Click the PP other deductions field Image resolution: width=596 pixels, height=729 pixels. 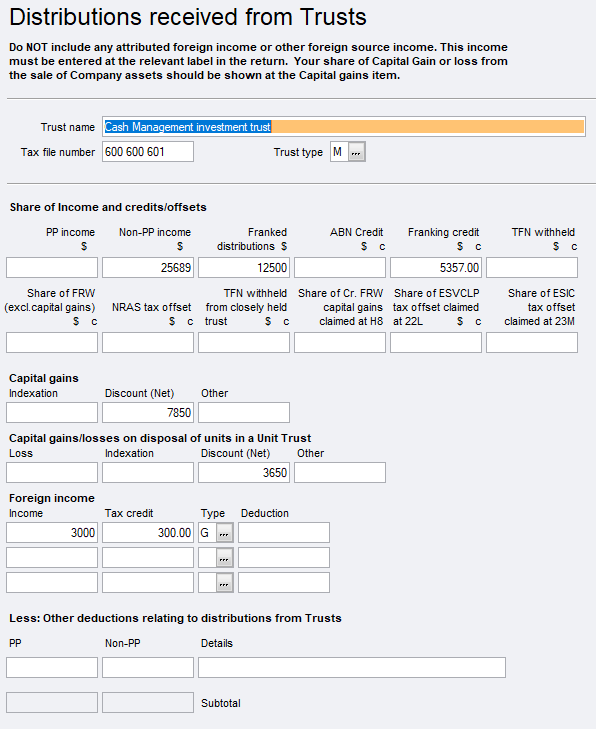tap(52, 667)
